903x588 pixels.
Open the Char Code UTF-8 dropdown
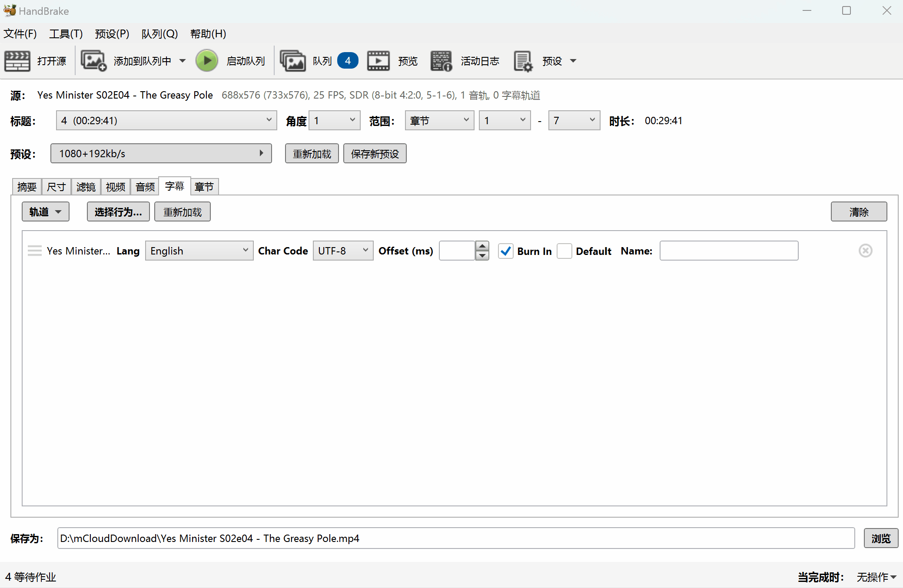tap(342, 251)
